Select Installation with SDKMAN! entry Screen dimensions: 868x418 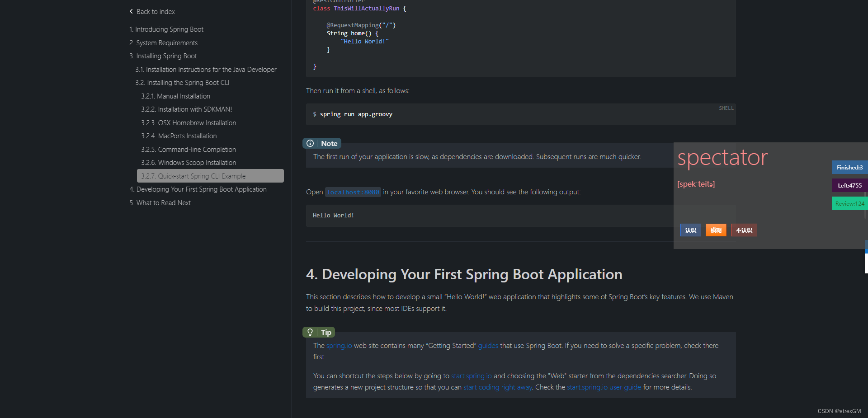[x=186, y=109]
